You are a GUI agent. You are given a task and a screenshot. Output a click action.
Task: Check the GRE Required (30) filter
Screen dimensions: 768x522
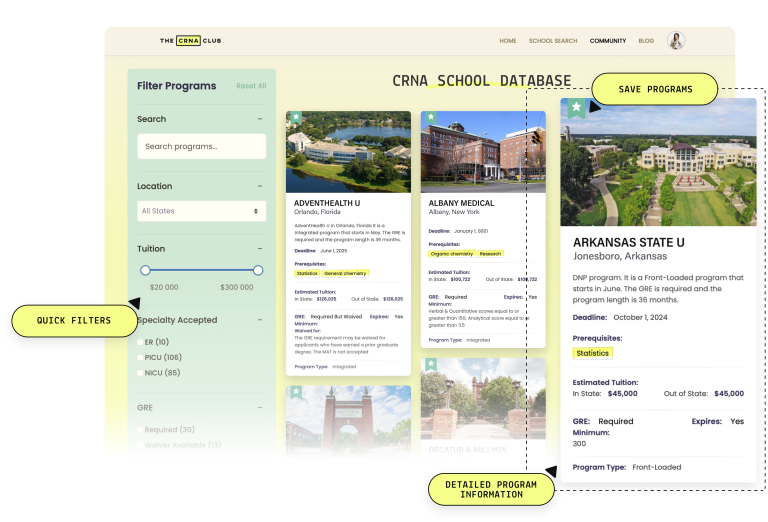coord(141,429)
